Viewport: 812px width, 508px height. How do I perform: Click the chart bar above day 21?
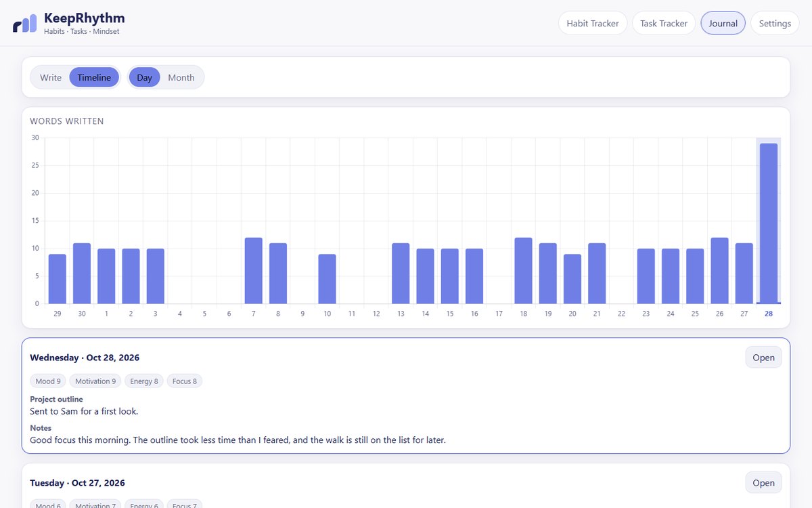[597, 273]
